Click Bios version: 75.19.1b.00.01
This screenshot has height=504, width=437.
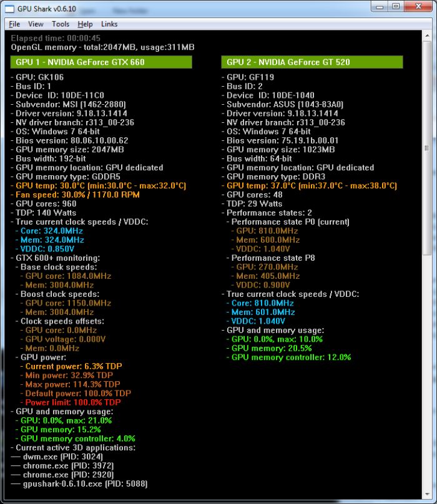tap(280, 140)
